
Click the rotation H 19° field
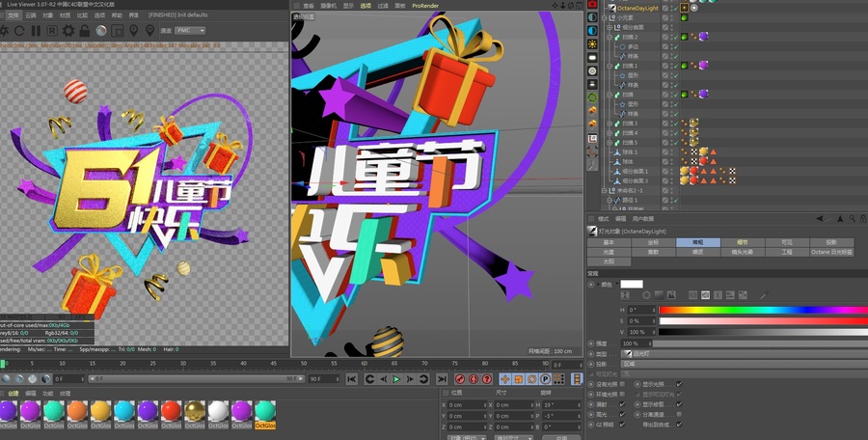tap(561, 405)
